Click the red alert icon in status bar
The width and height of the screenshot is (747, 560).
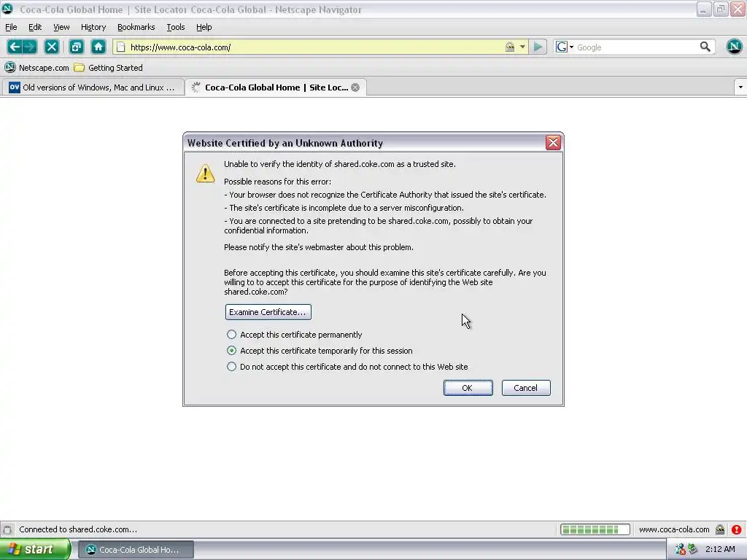[x=737, y=529]
